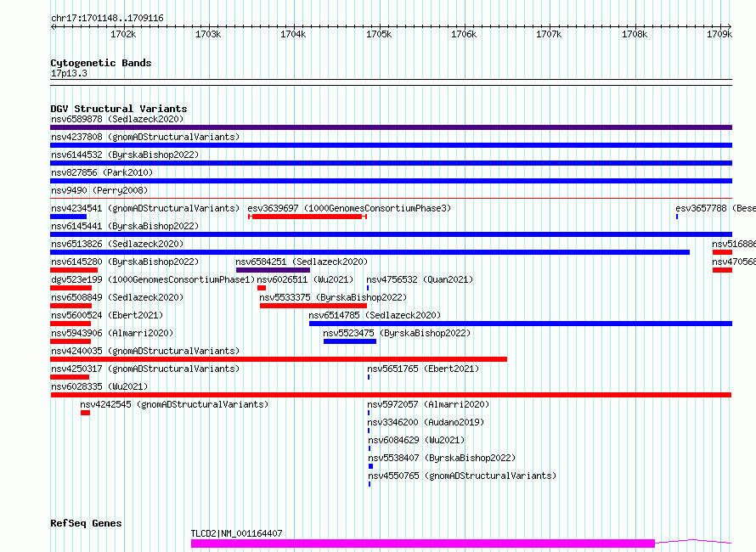
Task: Click nsv6145441 (ByrskaBishop2022) label
Action: (125, 226)
